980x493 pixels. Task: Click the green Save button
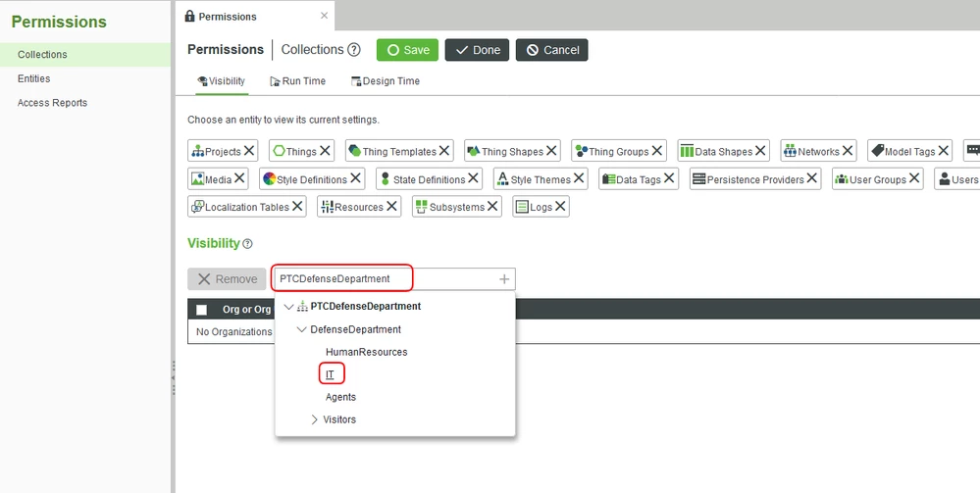pos(407,50)
